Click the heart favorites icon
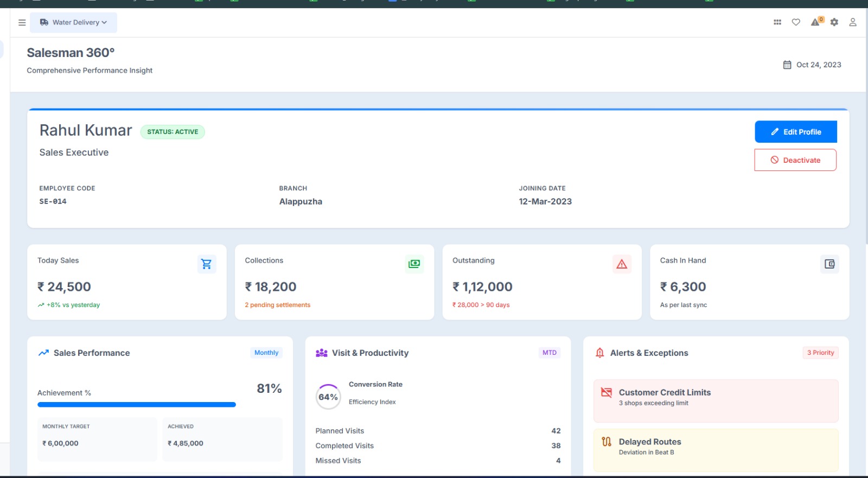This screenshot has height=478, width=868. coord(796,22)
